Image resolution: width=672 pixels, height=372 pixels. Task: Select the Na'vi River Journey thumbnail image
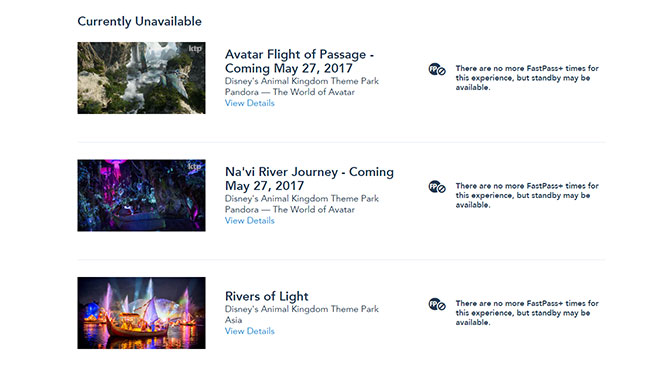pos(141,195)
